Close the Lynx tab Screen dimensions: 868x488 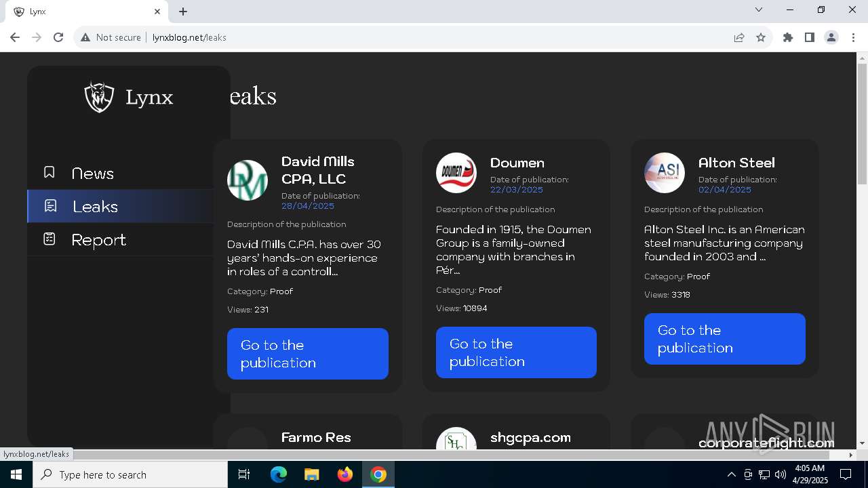coord(157,12)
